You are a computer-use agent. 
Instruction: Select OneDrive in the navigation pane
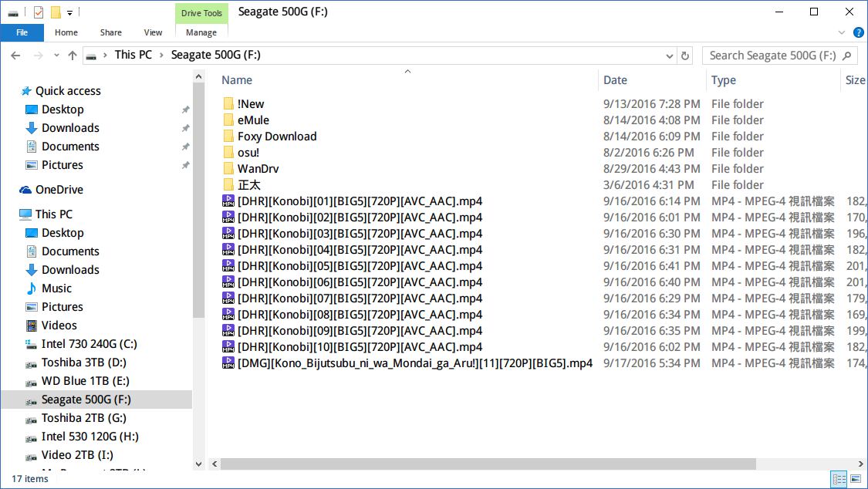(x=59, y=190)
